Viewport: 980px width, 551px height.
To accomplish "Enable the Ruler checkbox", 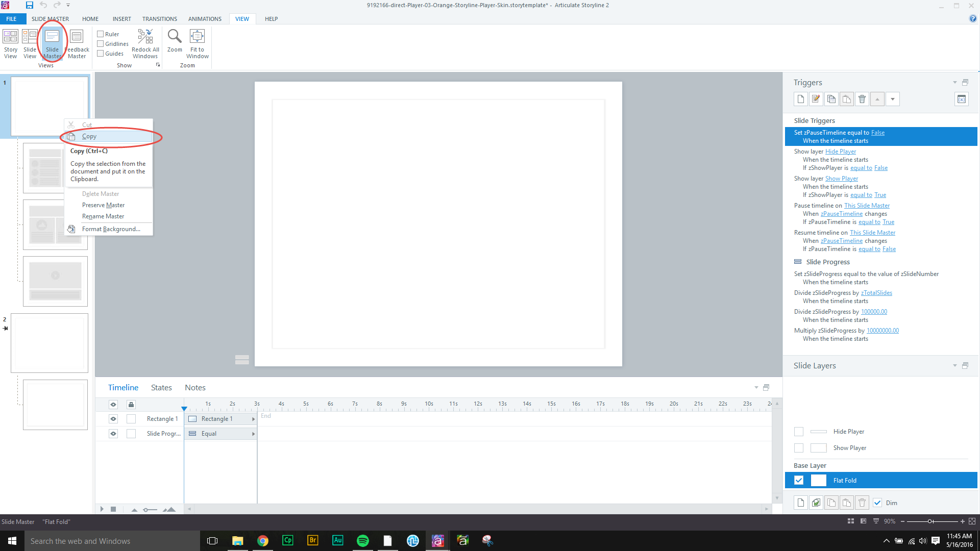I will (101, 34).
